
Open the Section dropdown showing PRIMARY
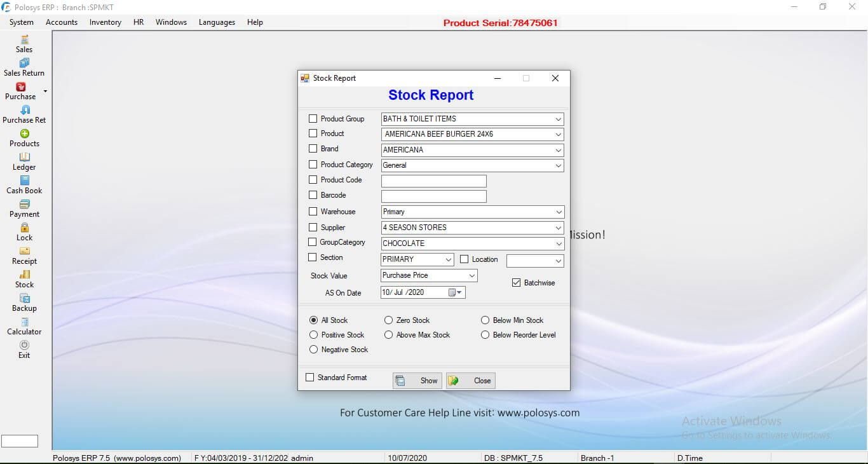click(x=417, y=259)
